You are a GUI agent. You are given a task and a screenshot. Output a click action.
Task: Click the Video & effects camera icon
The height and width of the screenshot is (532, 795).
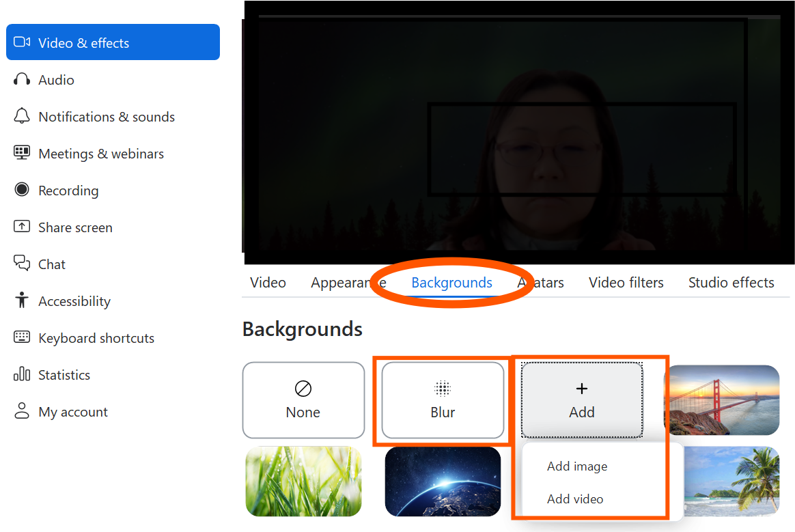point(22,42)
